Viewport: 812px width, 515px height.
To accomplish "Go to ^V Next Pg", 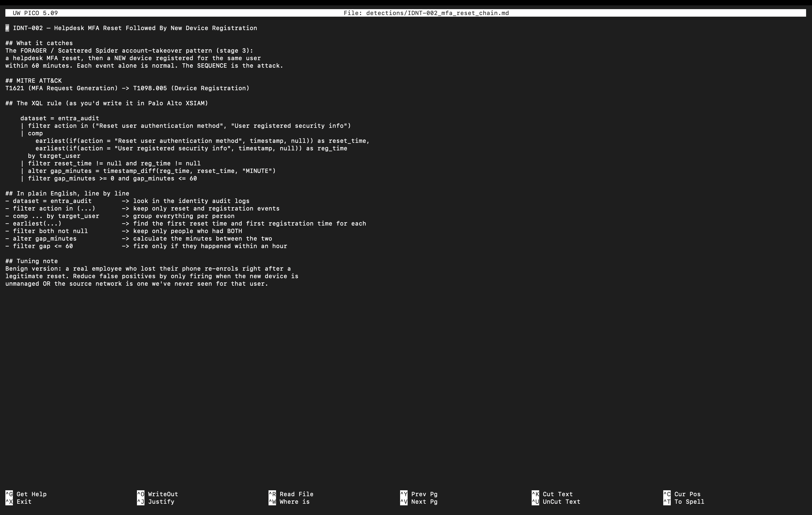I will pos(419,502).
